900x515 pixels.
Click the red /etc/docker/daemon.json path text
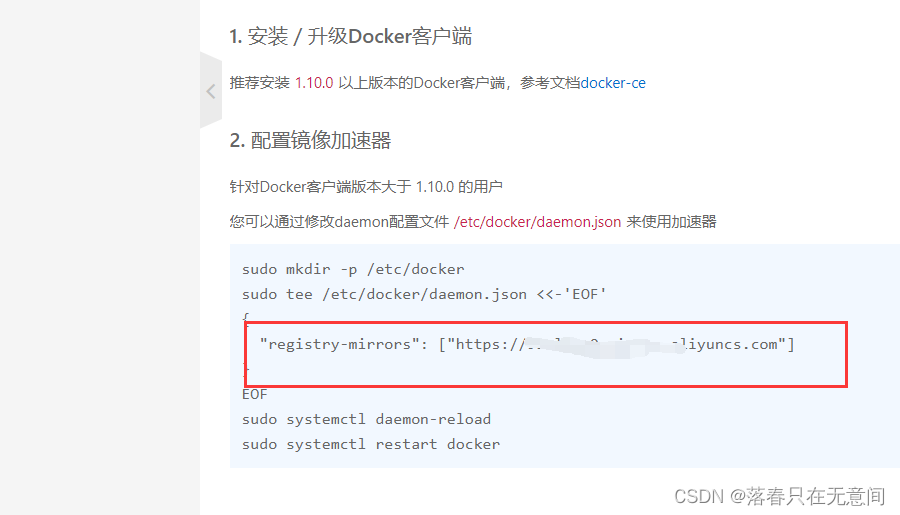pos(537,221)
